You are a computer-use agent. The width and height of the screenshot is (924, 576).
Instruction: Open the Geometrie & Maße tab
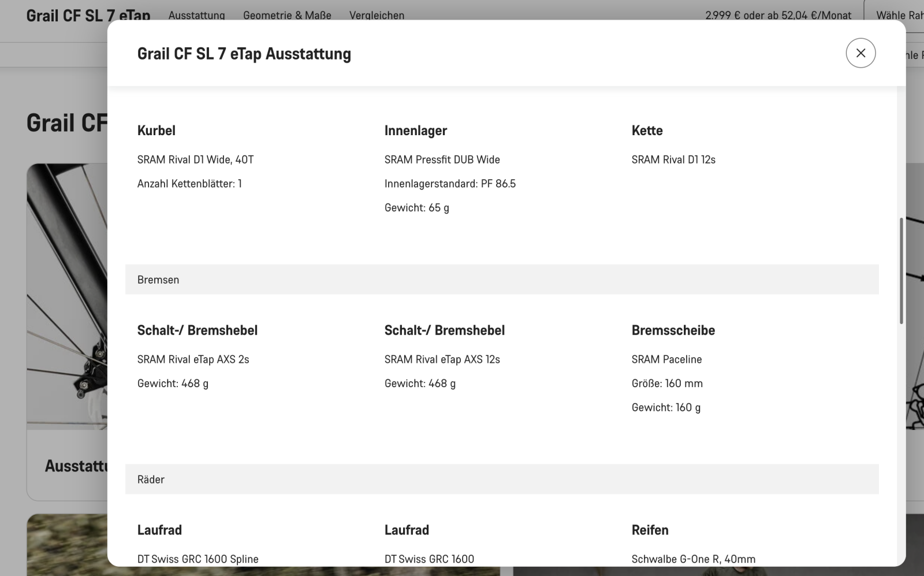click(287, 15)
